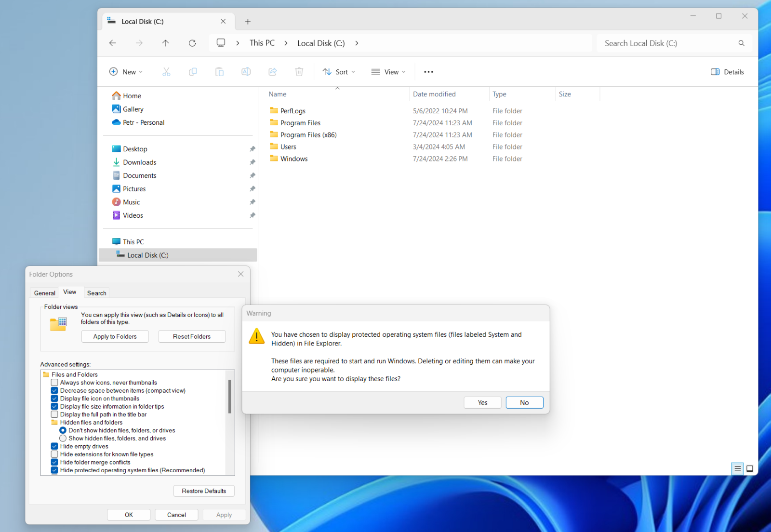The height and width of the screenshot is (532, 771).
Task: Switch to large icons view using status bar icon
Action: [x=750, y=468]
